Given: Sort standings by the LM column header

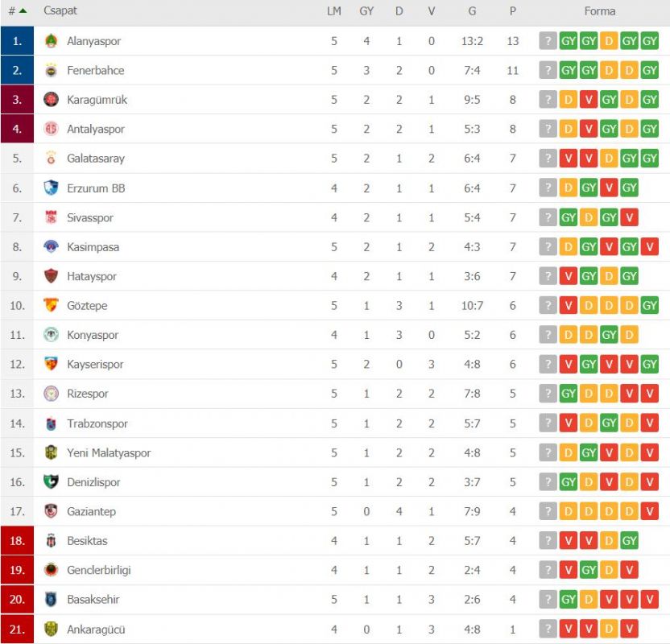Looking at the screenshot, I should [x=334, y=11].
